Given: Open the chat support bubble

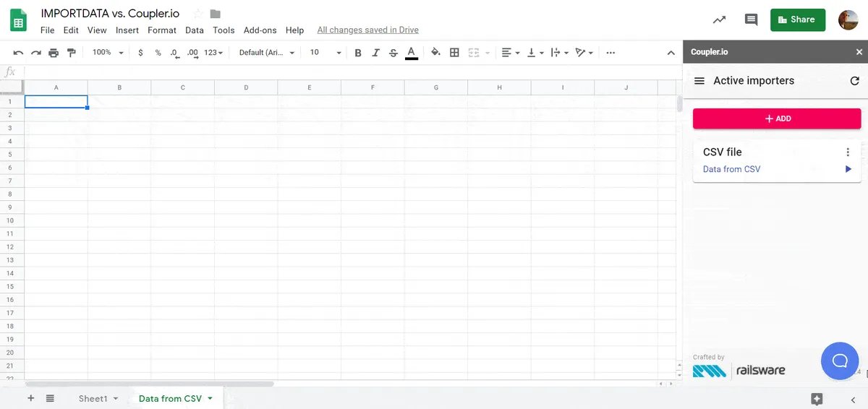Looking at the screenshot, I should pyautogui.click(x=840, y=361).
